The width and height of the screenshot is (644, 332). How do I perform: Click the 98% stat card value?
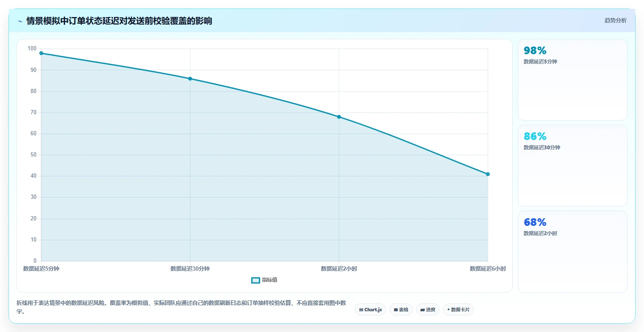pyautogui.click(x=535, y=51)
